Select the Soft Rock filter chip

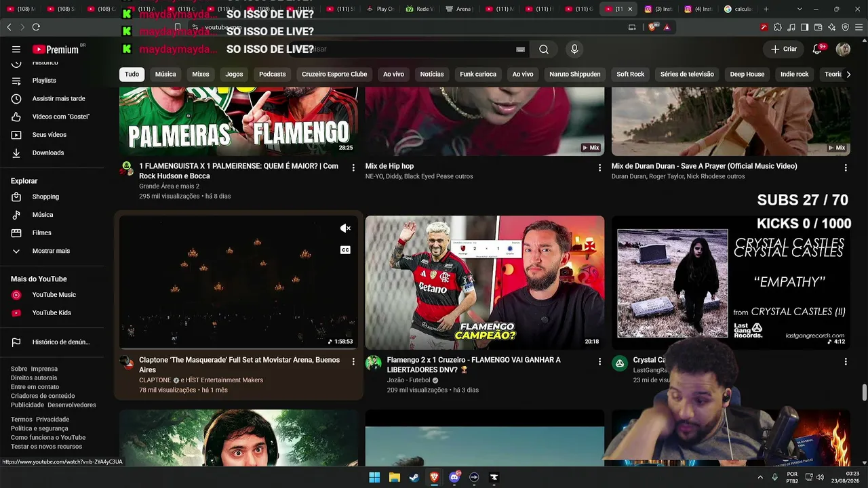coord(631,75)
